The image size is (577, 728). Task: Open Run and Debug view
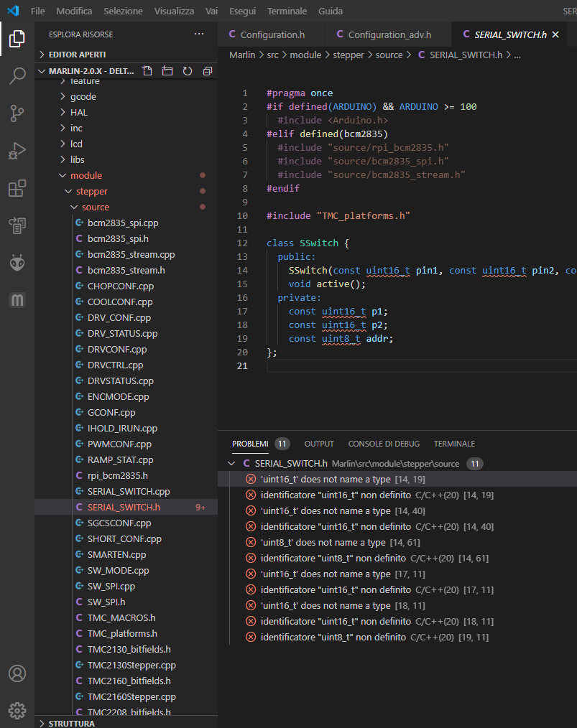[17, 151]
